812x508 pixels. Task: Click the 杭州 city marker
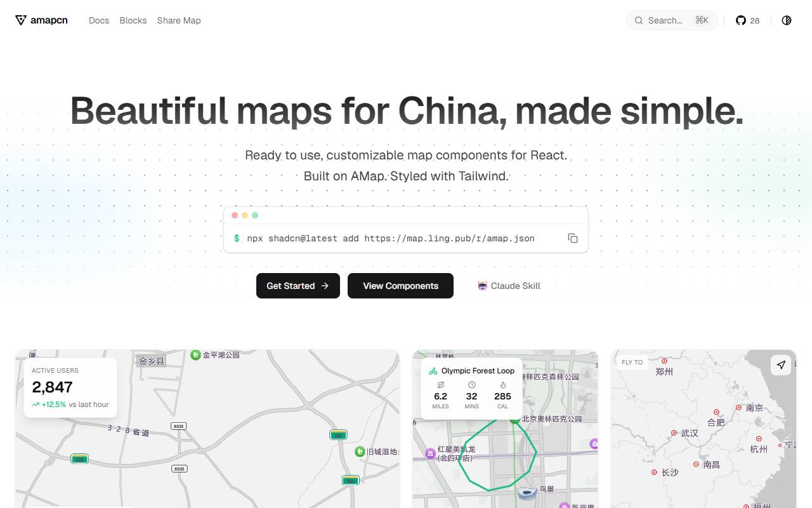(x=759, y=439)
